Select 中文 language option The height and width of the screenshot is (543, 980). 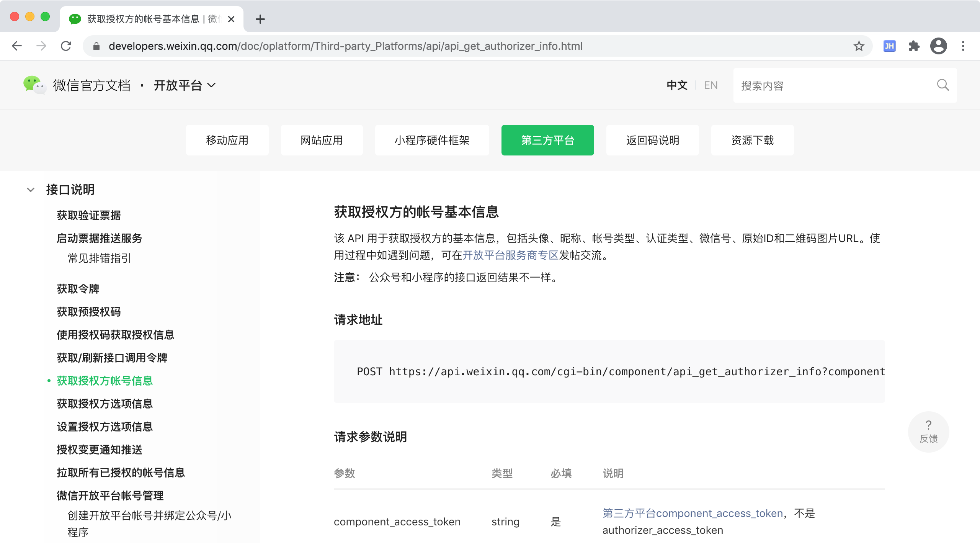pos(677,85)
